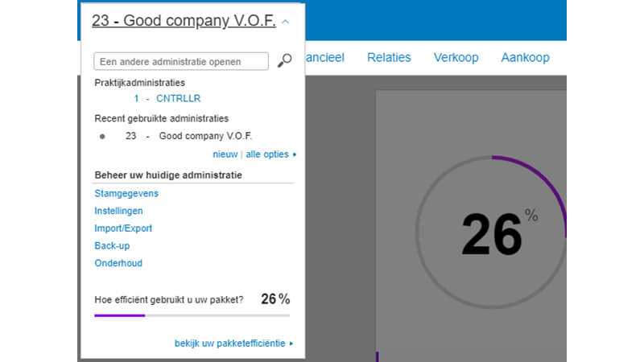The image size is (644, 362).
Task: Open the Verkoop menu
Action: click(456, 57)
